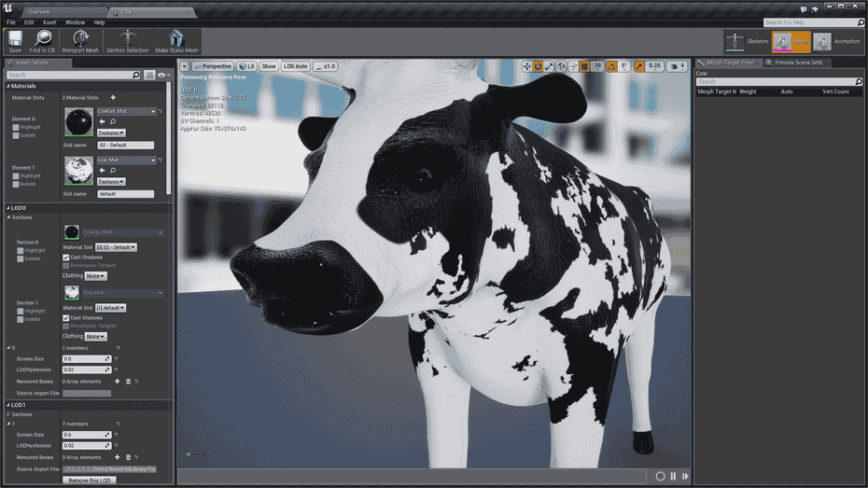Enable Highlight for Section 0
Viewport: 868px width, 488px height.
point(20,251)
